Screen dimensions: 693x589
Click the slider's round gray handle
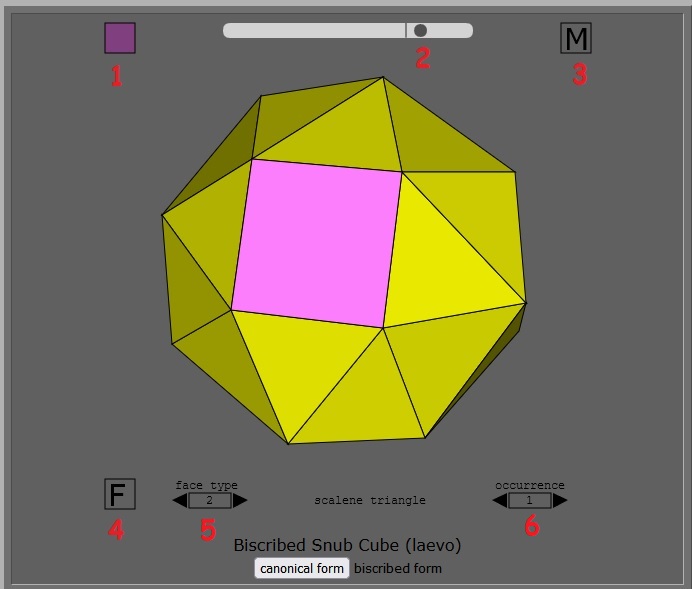420,30
